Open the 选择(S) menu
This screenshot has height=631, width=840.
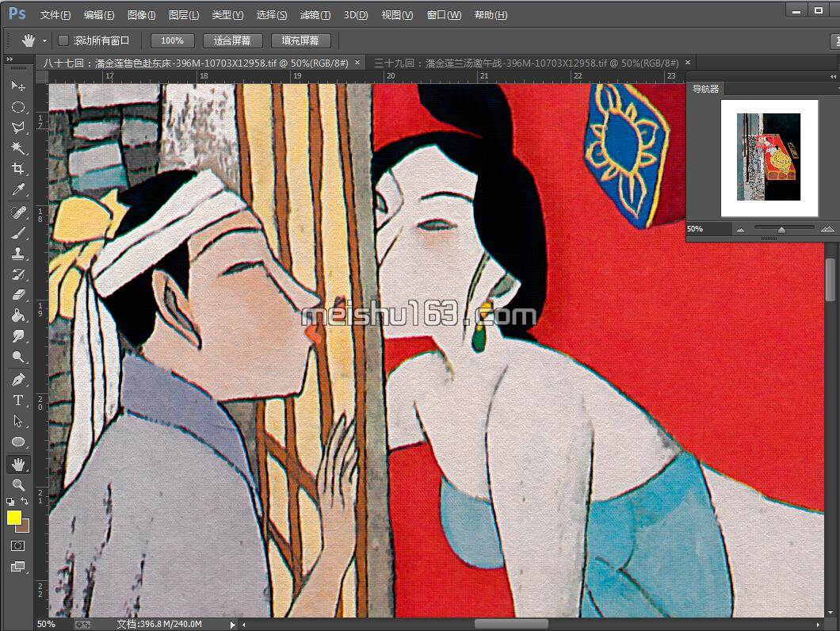pyautogui.click(x=272, y=15)
